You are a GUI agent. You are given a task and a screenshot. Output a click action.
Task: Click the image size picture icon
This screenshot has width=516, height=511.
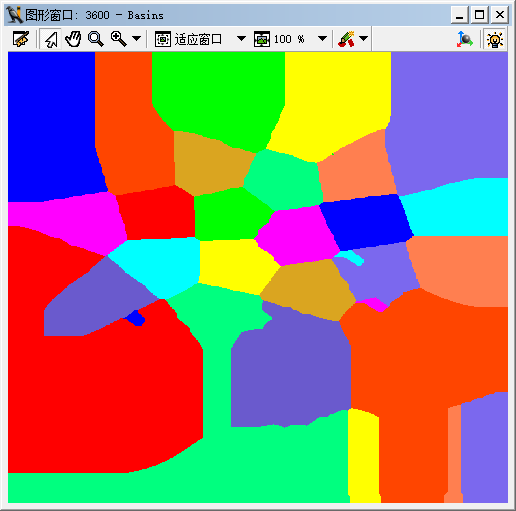point(262,39)
